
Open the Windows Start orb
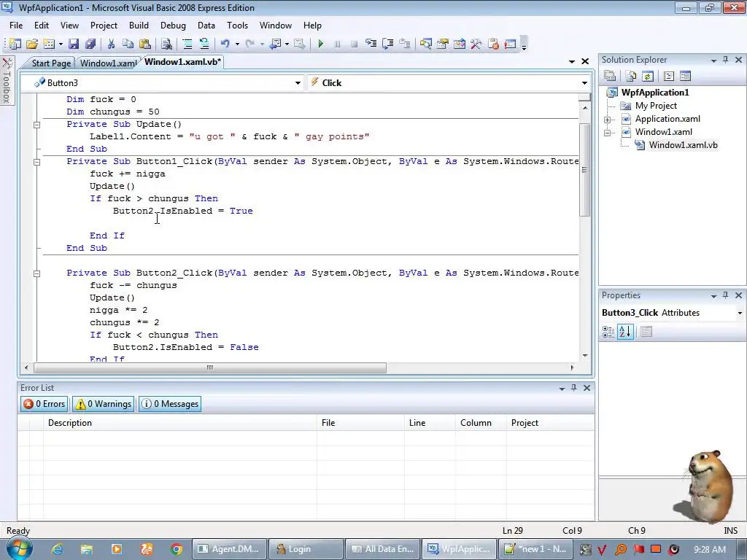point(20,549)
